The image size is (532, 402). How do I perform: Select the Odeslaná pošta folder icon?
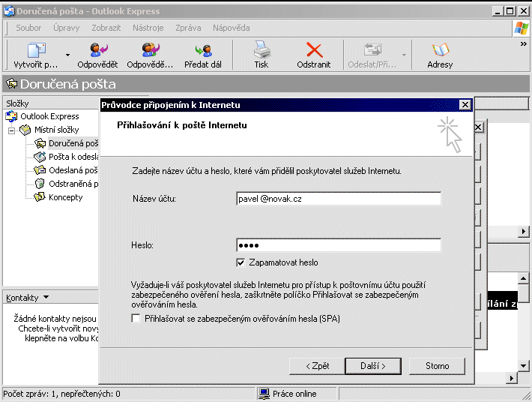click(x=40, y=170)
